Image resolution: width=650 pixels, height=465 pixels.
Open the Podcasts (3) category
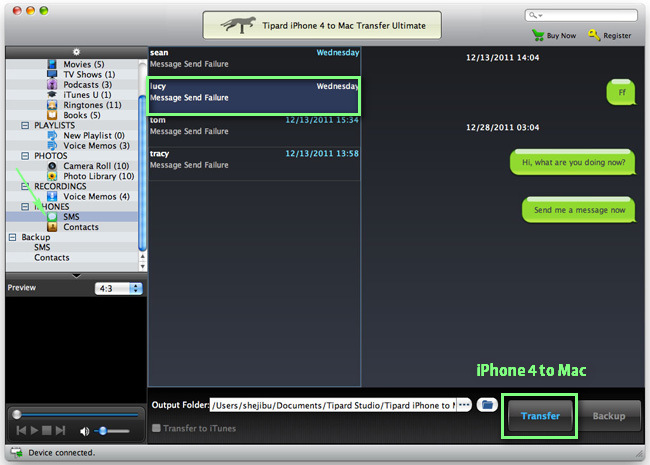click(x=87, y=85)
